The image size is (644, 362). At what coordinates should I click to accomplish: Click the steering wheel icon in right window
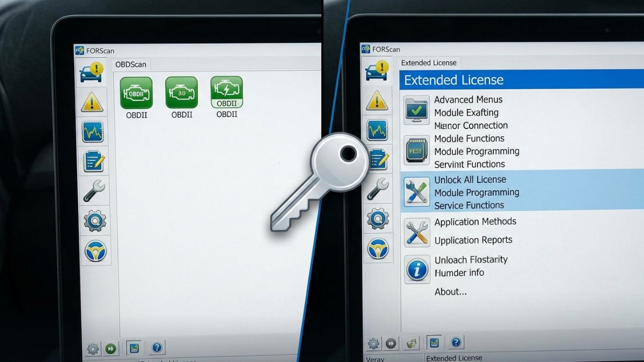pyautogui.click(x=378, y=249)
